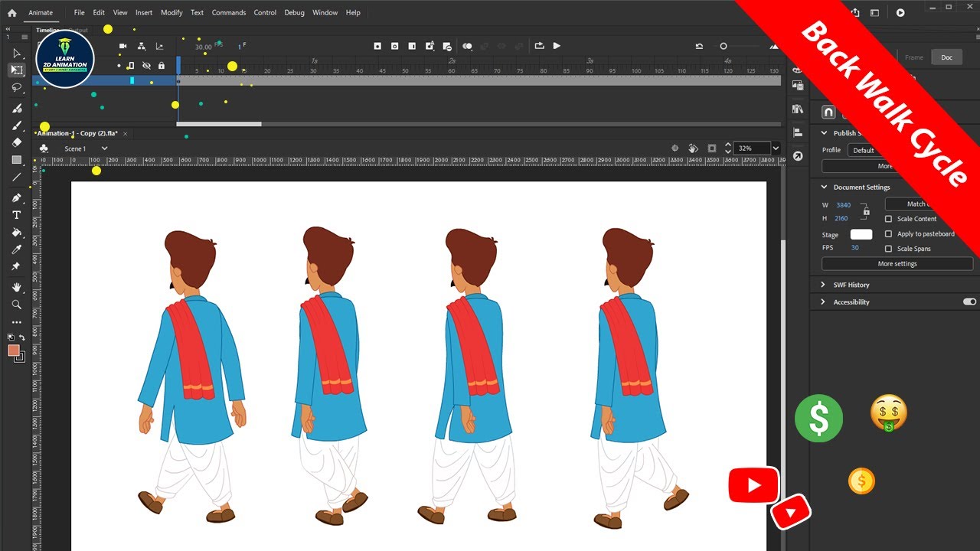Select the Eraser tool
The width and height of the screenshot is (980, 551).
click(16, 142)
